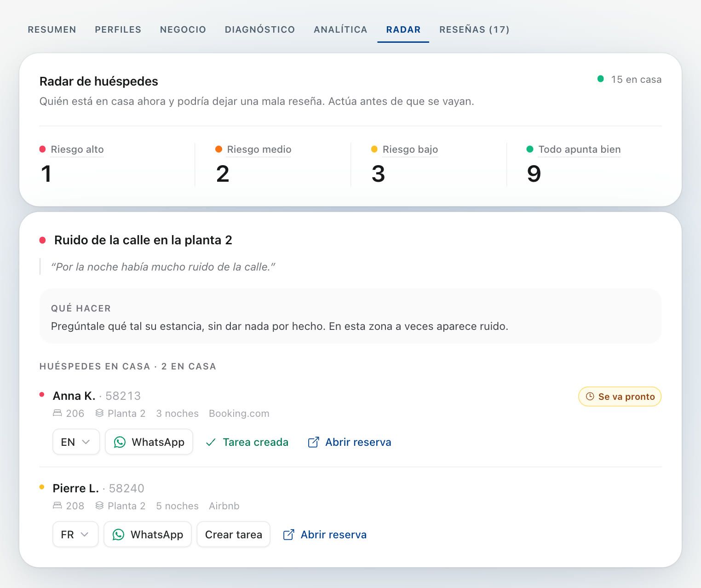Open the Diagnóstico tab
This screenshot has width=701, height=588.
(x=260, y=29)
